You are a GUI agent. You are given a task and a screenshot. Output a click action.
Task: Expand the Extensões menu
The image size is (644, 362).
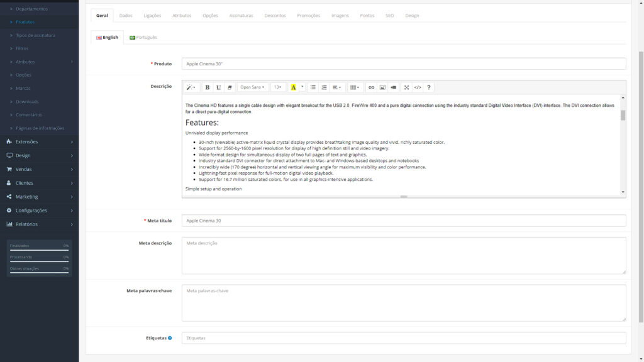pos(40,141)
